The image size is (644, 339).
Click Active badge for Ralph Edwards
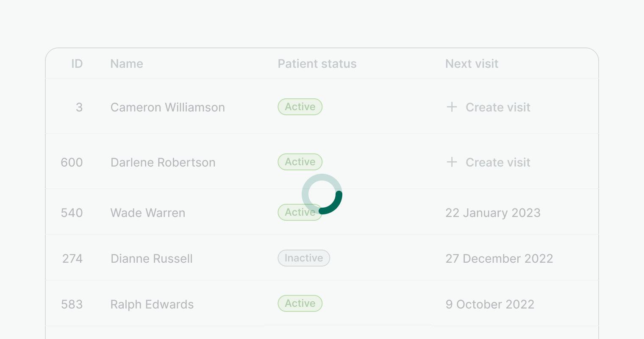coord(300,303)
